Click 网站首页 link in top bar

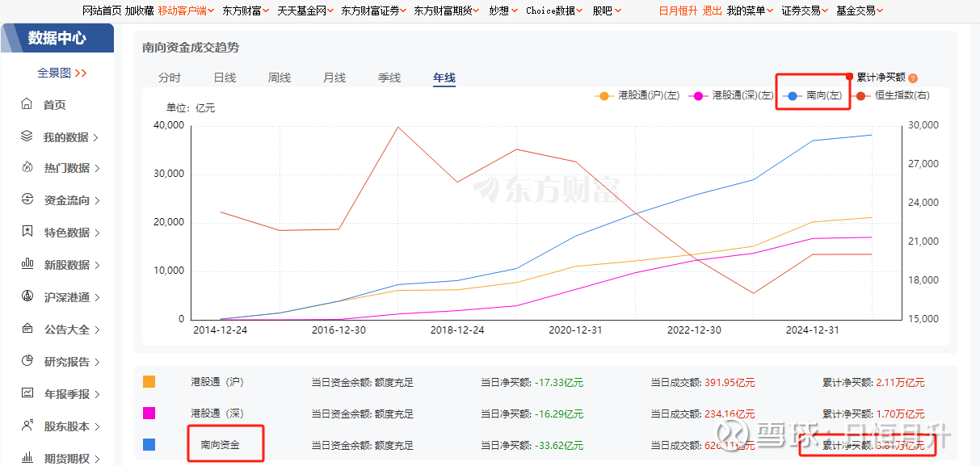coord(103,10)
